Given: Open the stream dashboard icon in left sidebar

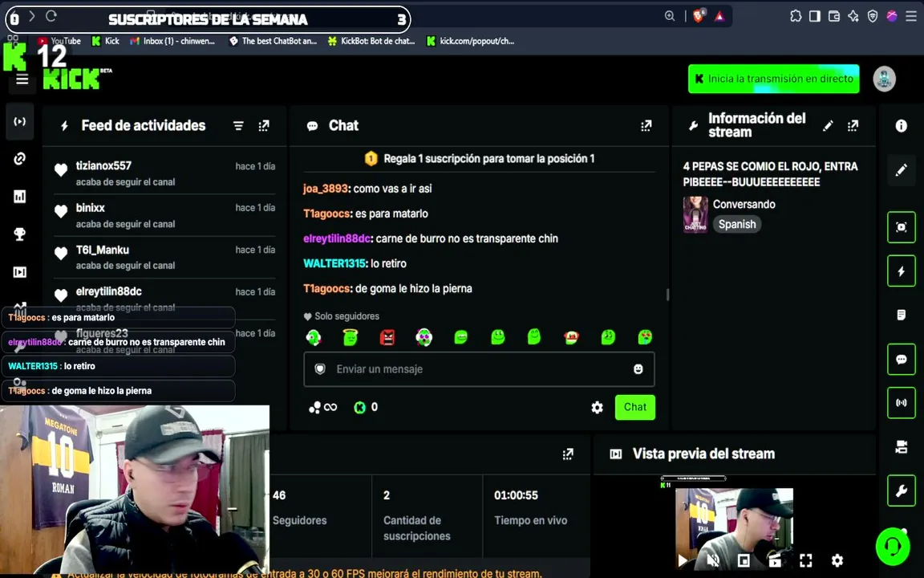Looking at the screenshot, I should click(20, 121).
